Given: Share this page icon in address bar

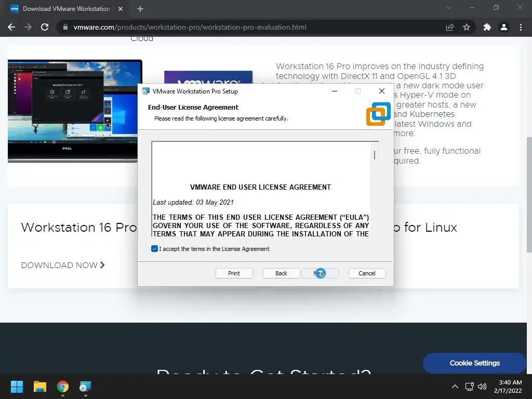Looking at the screenshot, I should pyautogui.click(x=450, y=27).
